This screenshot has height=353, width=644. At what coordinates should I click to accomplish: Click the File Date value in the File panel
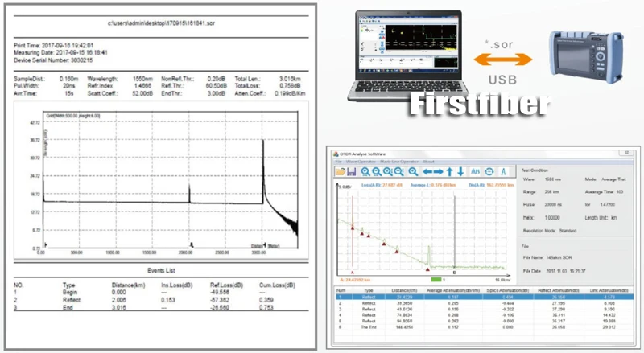click(x=566, y=271)
